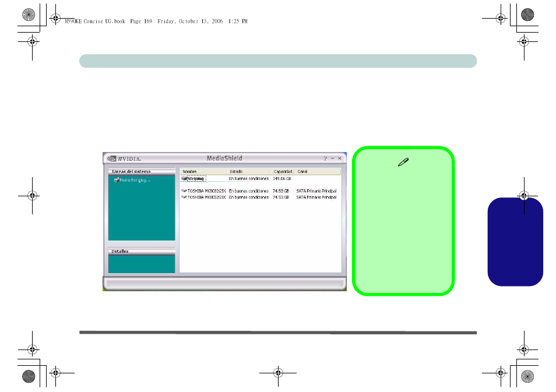Open the Matriz hot plug task link
The height and width of the screenshot is (392, 556).
click(135, 180)
